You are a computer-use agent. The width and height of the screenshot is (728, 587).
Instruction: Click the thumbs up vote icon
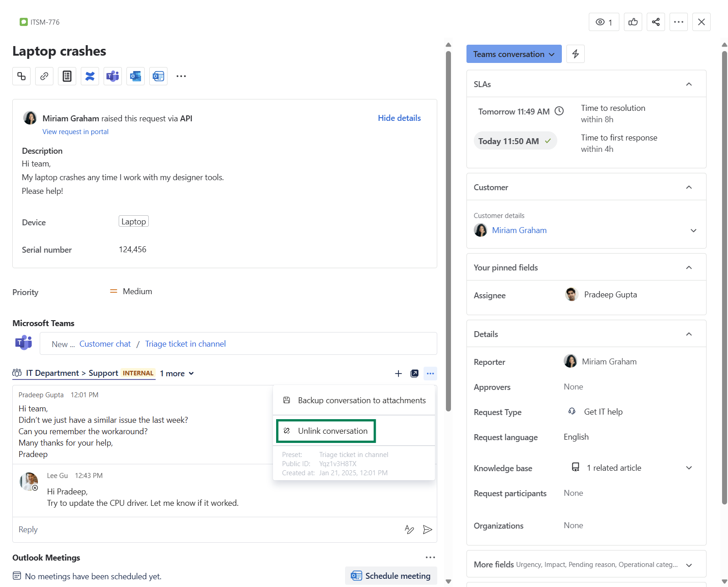pyautogui.click(x=633, y=22)
